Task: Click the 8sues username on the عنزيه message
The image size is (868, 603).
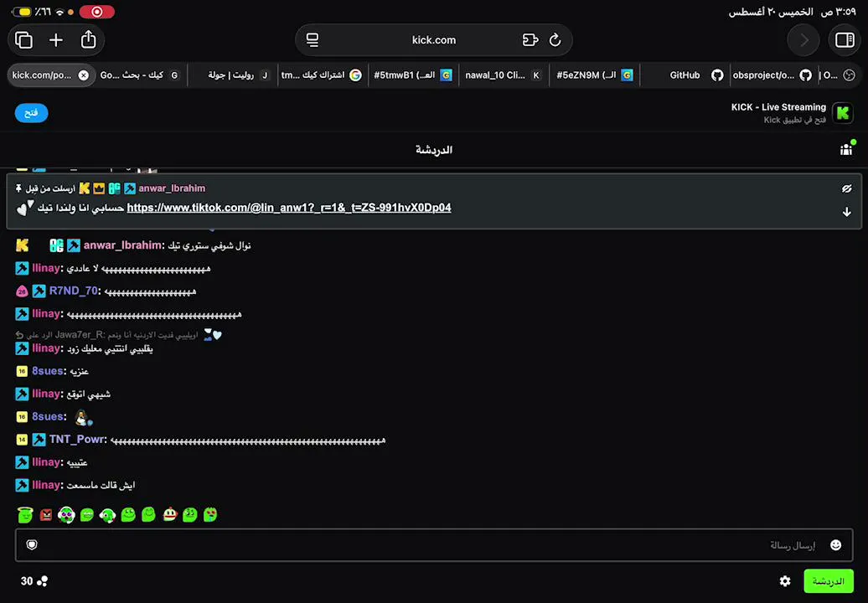Action: [48, 371]
